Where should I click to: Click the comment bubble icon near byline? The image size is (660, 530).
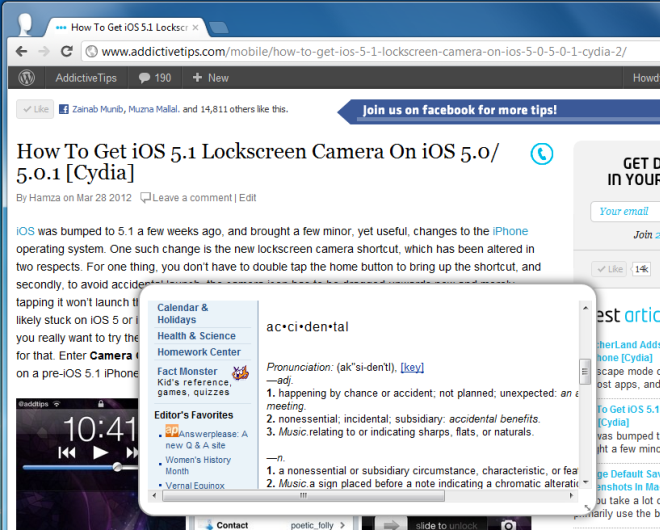tap(145, 197)
